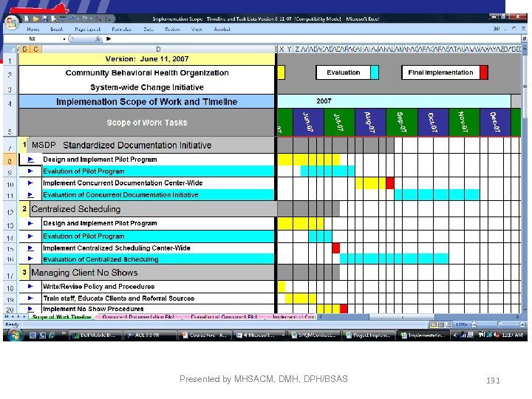Open the Insert ribbon tab
Viewport: 532px width, 399px height.
click(x=56, y=29)
